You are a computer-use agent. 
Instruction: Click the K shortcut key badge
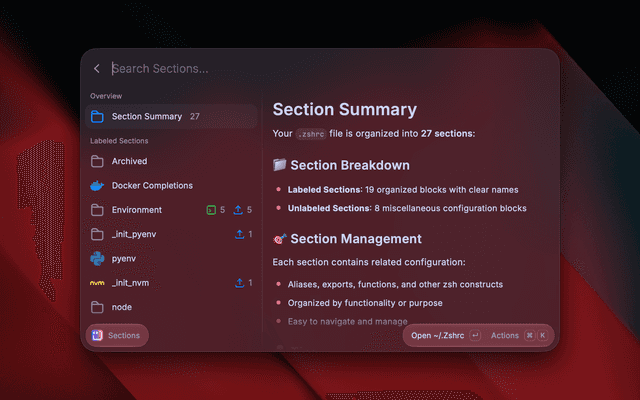542,336
